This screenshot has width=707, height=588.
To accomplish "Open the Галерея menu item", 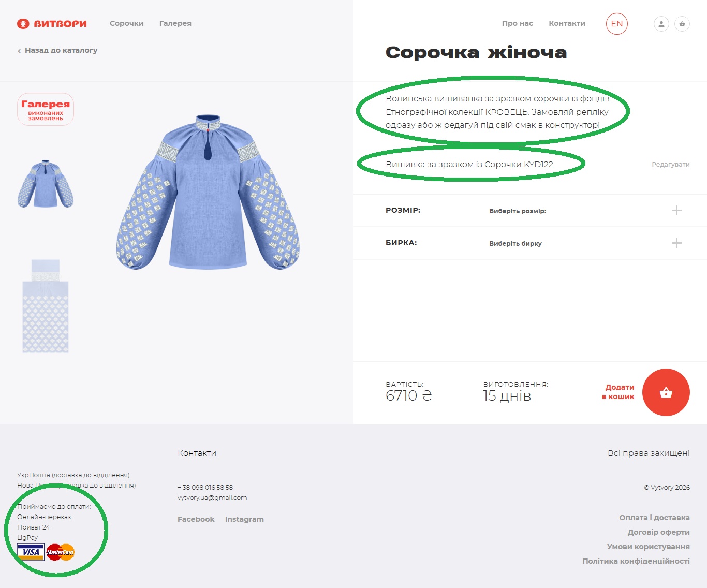I will (175, 23).
